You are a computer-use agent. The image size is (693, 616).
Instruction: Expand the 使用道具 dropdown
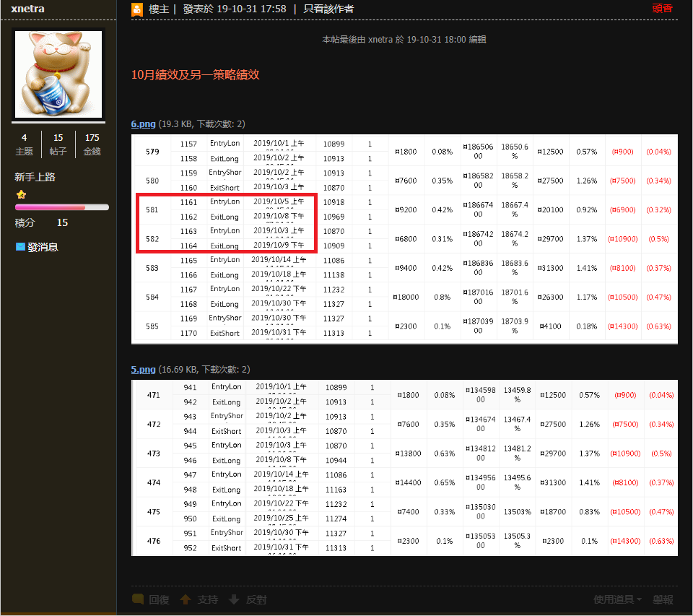pyautogui.click(x=617, y=599)
